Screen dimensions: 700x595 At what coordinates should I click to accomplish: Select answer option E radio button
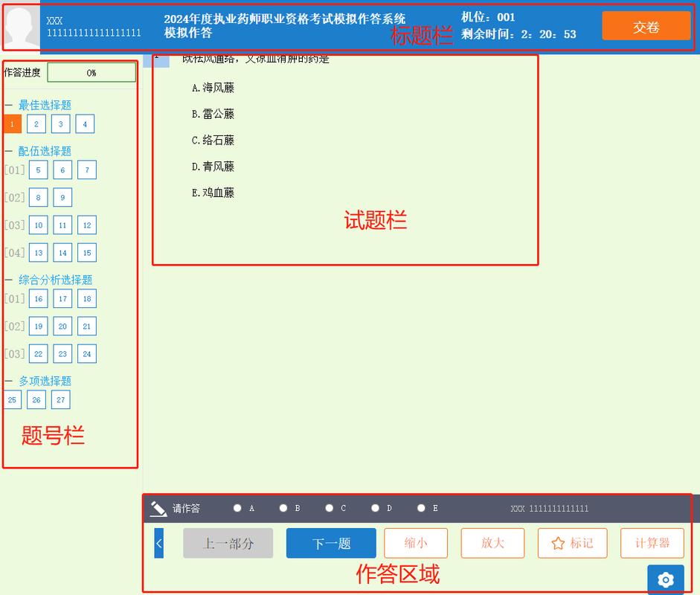[x=421, y=508]
